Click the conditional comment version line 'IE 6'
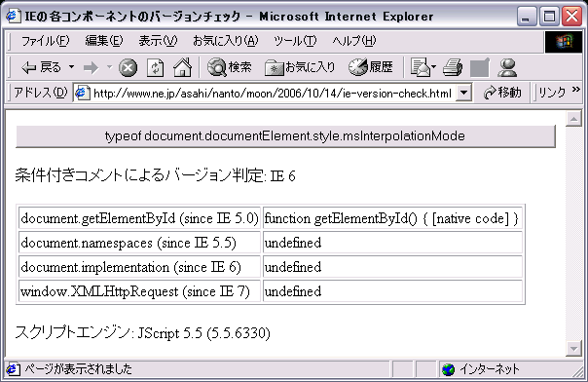Screen dimensions: 588x382 155,175
